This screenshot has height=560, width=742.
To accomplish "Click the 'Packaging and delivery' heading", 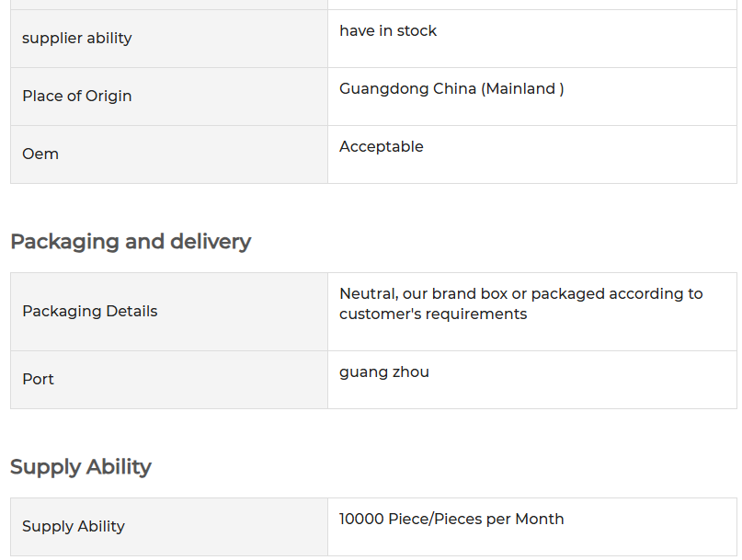I will pyautogui.click(x=131, y=242).
